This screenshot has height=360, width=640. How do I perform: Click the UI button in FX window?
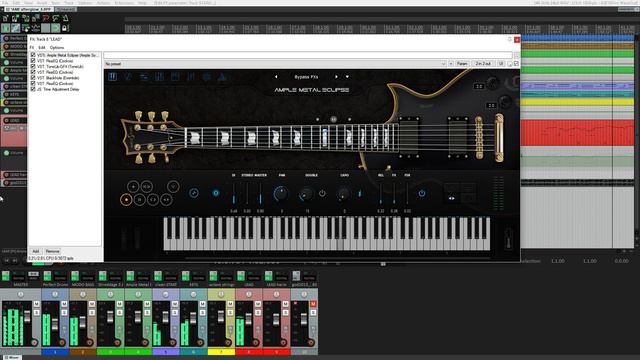click(x=501, y=64)
